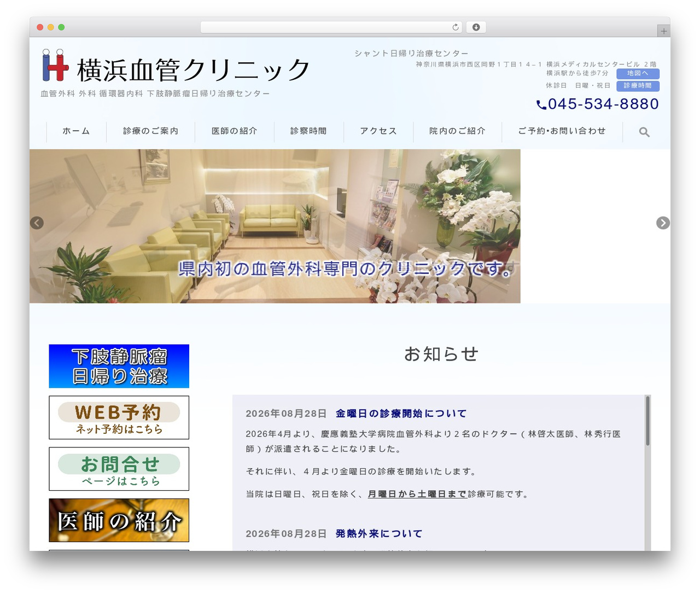Click the 県内初の血管外科専門のクリニックです caption
This screenshot has width=700, height=593.
347,269
